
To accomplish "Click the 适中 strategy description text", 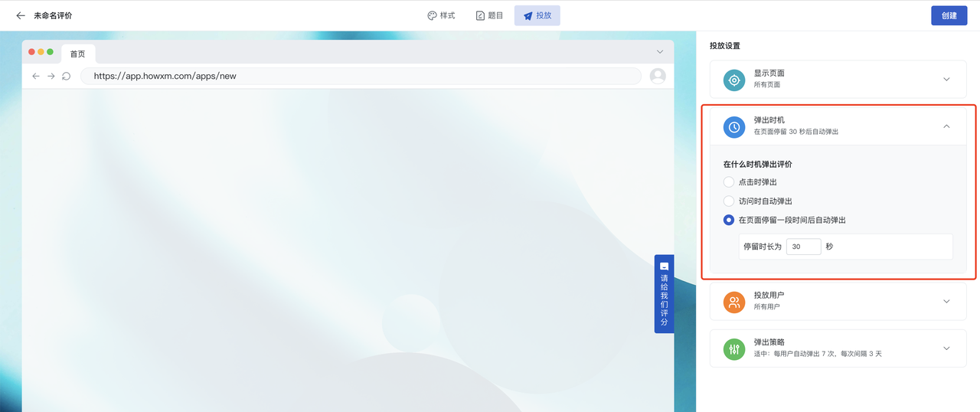I will [x=818, y=354].
